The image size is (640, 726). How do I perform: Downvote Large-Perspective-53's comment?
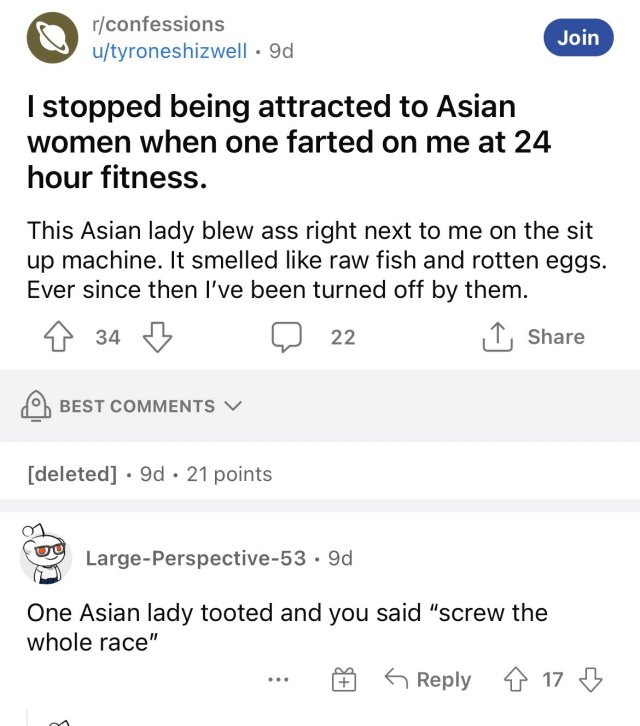pos(592,680)
